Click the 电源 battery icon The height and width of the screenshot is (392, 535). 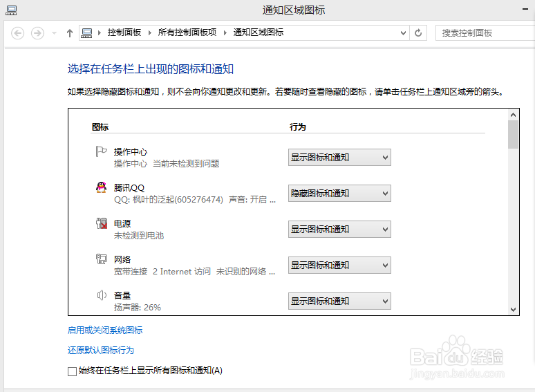pos(102,223)
